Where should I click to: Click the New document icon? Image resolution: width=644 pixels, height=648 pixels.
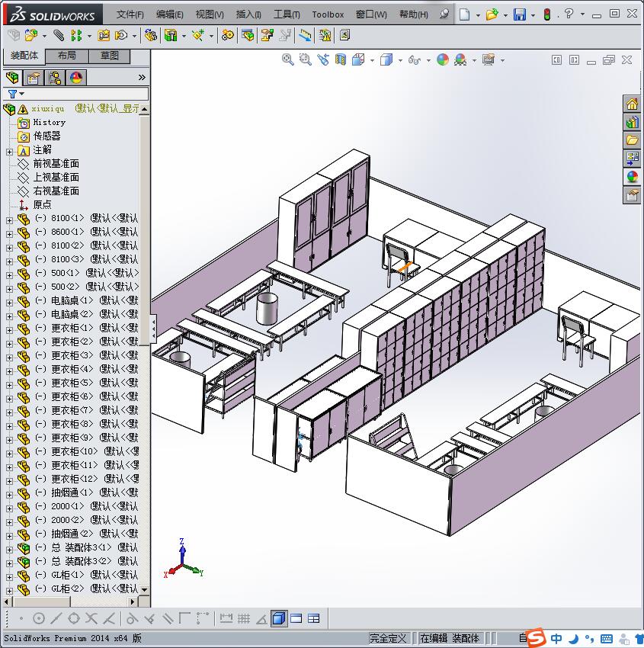(464, 14)
